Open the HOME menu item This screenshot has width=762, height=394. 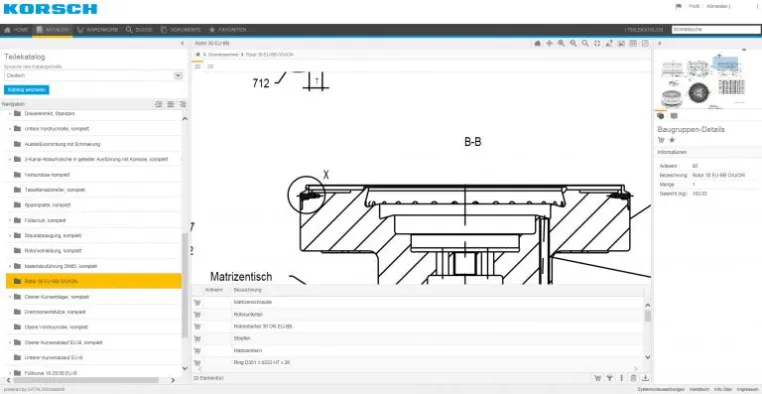[x=17, y=30]
